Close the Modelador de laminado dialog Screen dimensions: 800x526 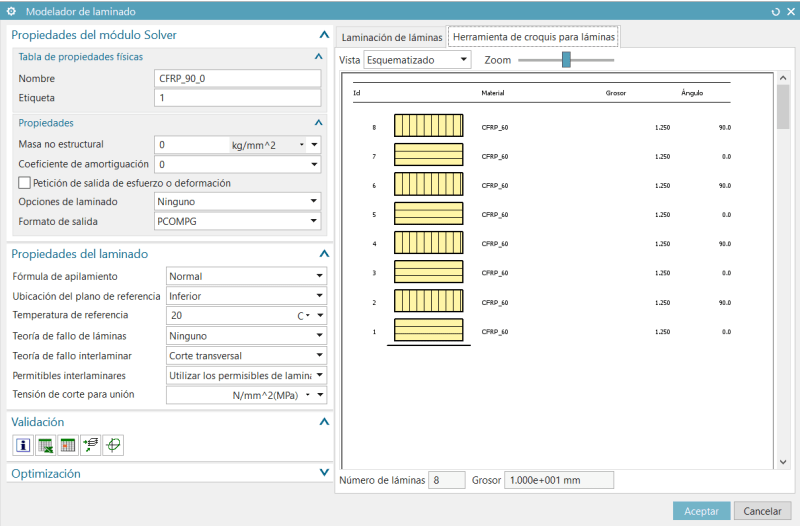(791, 11)
